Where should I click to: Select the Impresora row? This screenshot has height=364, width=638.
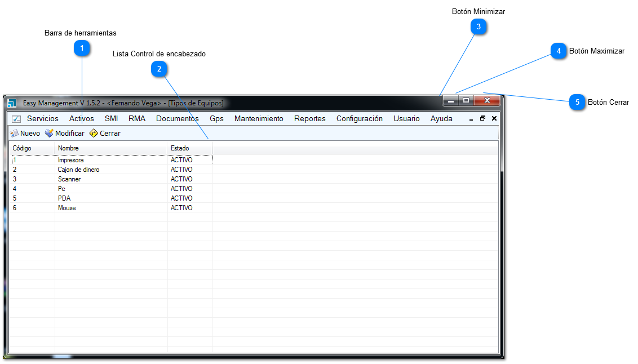click(112, 160)
